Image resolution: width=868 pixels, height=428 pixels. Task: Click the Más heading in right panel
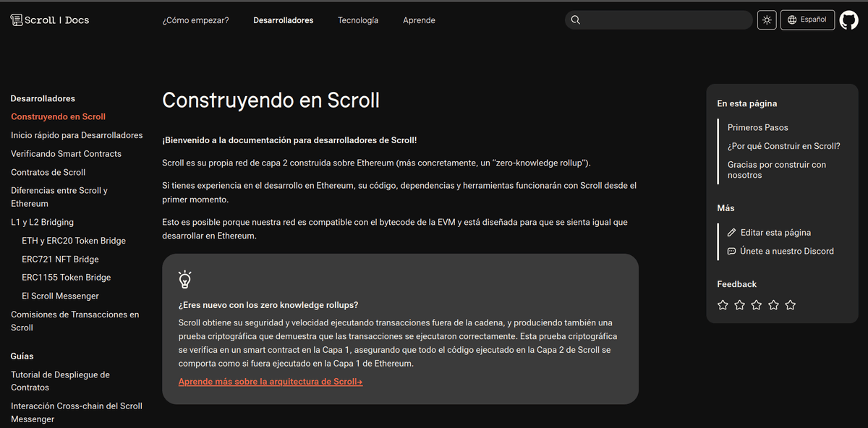click(x=726, y=208)
